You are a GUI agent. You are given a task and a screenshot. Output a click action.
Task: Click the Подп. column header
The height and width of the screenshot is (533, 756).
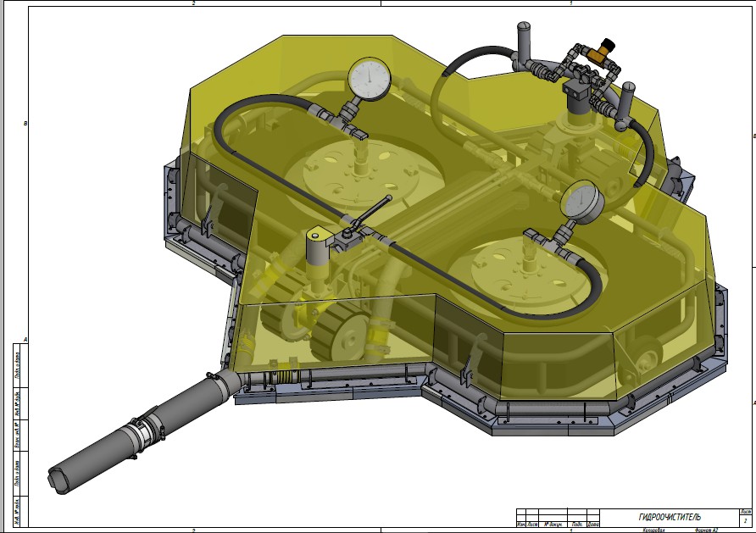click(x=576, y=524)
